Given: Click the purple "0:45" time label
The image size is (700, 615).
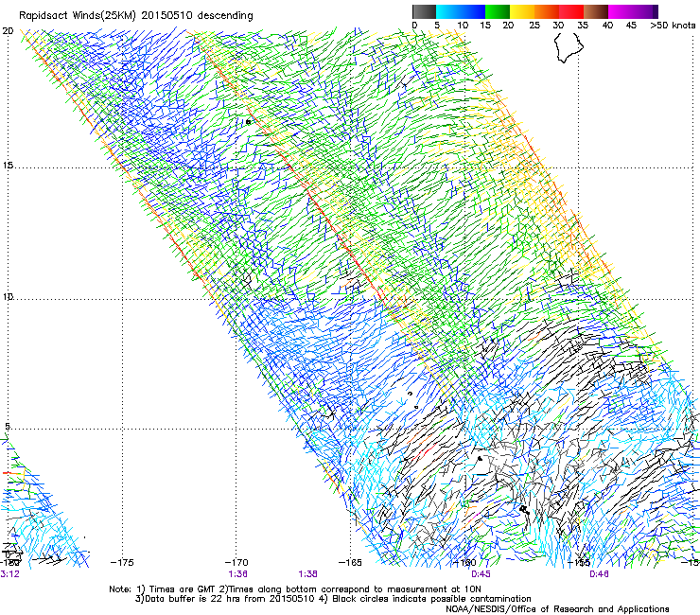Looking at the screenshot, I should point(481,574).
